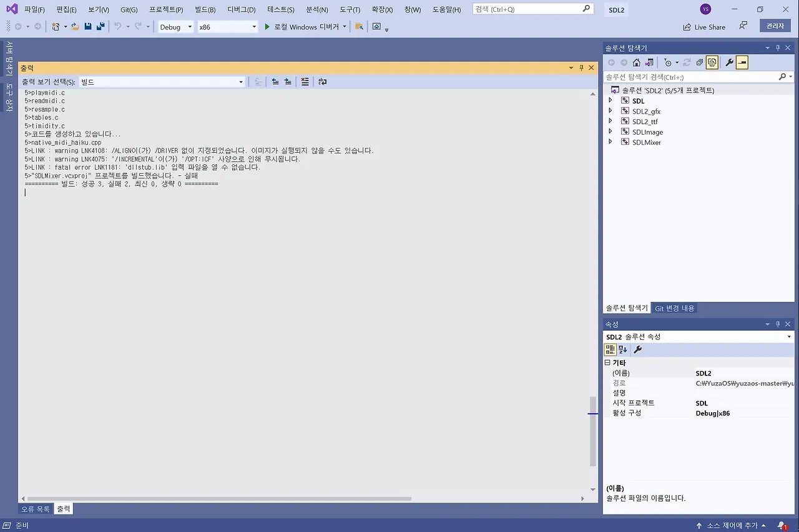
Task: Toggle show all files in Solution Explorer
Action: [x=712, y=62]
